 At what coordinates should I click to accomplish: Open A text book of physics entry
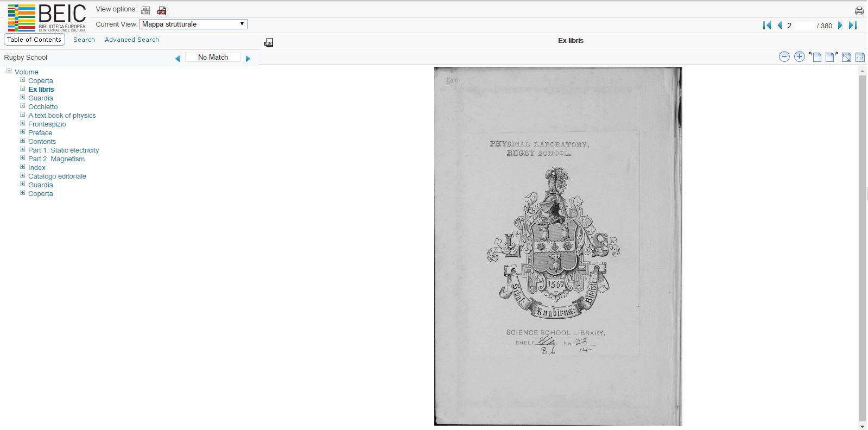(62, 115)
